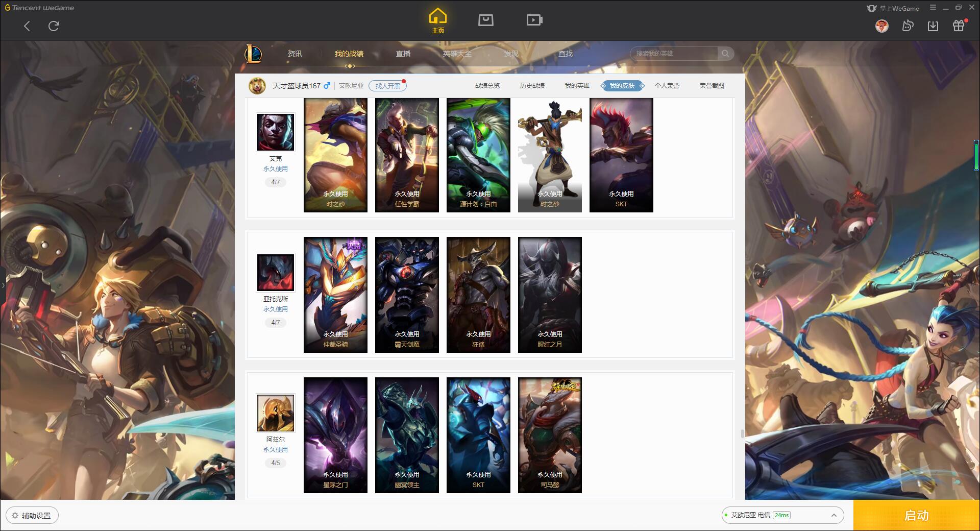Click the male gender icon beside username
This screenshot has height=531, width=980.
pyautogui.click(x=327, y=86)
